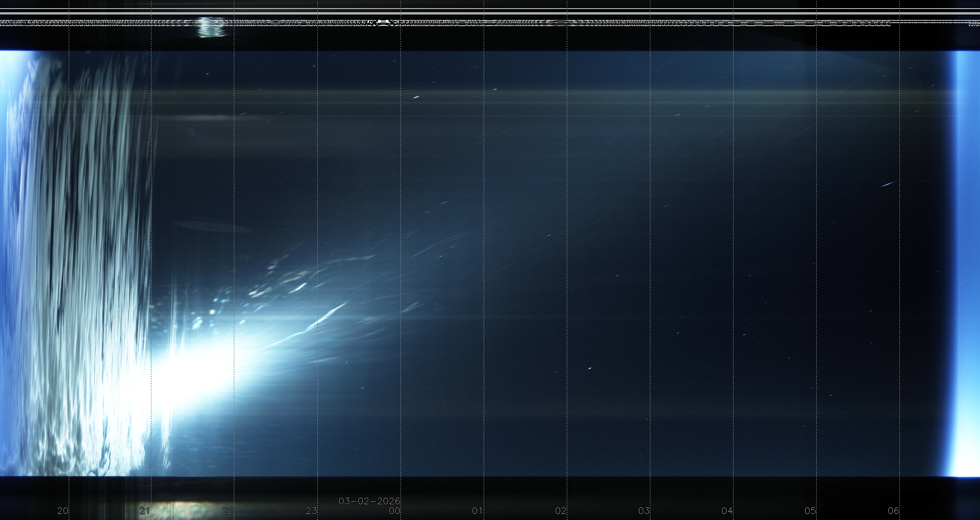The image size is (980, 520).
Task: Select the 02 hour marker
Action: tap(561, 511)
